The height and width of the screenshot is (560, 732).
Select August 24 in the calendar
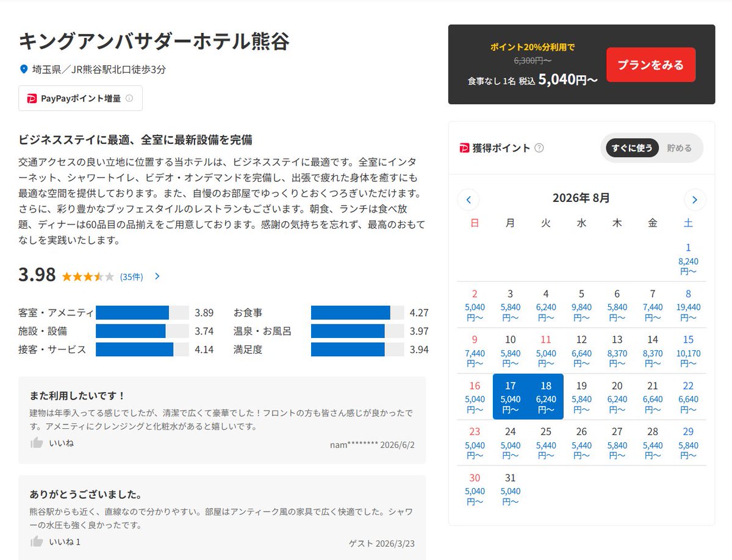click(x=511, y=443)
